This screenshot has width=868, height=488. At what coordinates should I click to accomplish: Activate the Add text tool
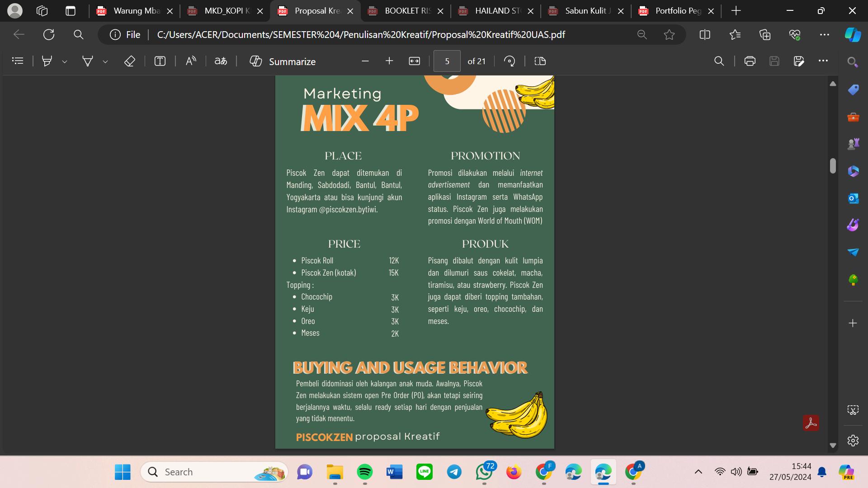[x=160, y=61]
